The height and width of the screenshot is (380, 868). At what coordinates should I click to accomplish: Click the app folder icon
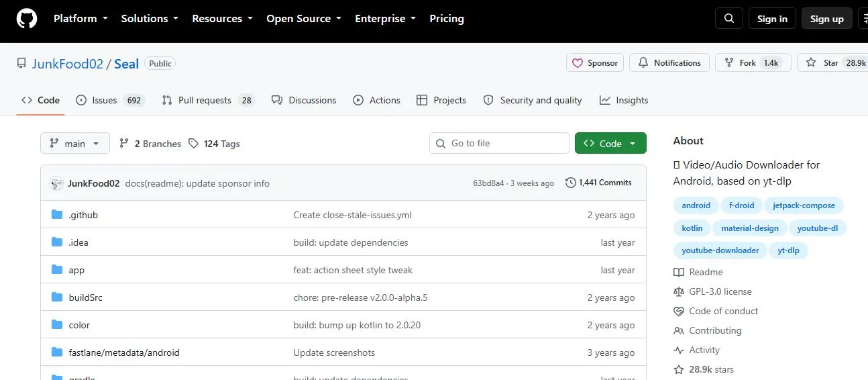coord(57,270)
